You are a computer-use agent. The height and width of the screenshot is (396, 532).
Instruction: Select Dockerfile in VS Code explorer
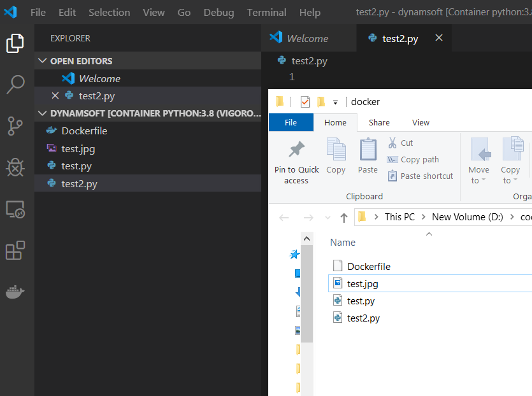pos(84,131)
